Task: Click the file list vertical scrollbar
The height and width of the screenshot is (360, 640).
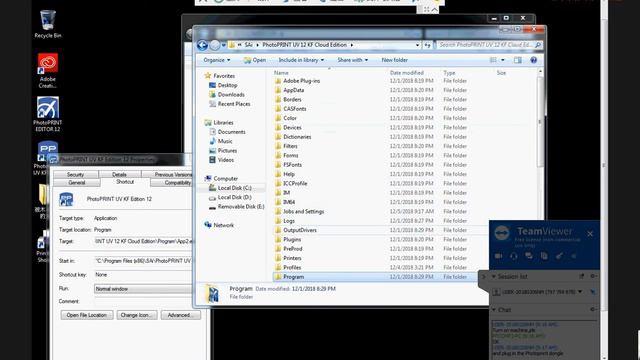Action: (x=540, y=122)
